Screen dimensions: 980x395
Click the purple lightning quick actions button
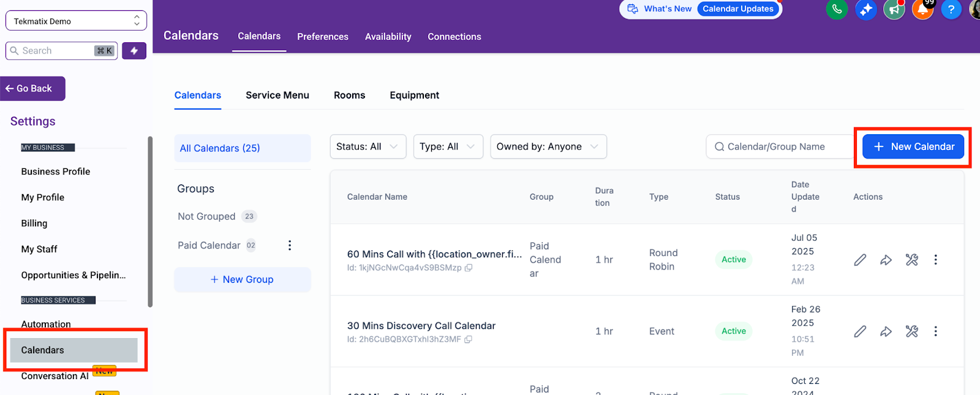(x=134, y=51)
